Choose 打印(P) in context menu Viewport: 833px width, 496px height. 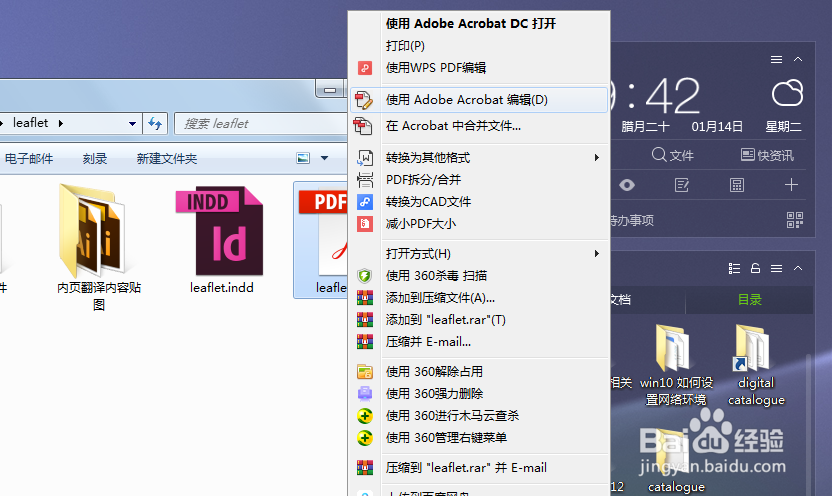[x=405, y=46]
